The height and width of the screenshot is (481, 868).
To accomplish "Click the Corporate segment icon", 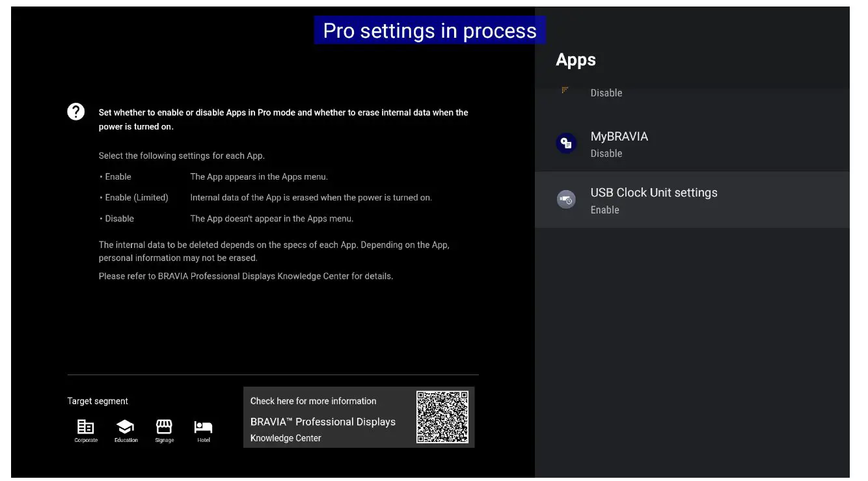I will pos(85,430).
